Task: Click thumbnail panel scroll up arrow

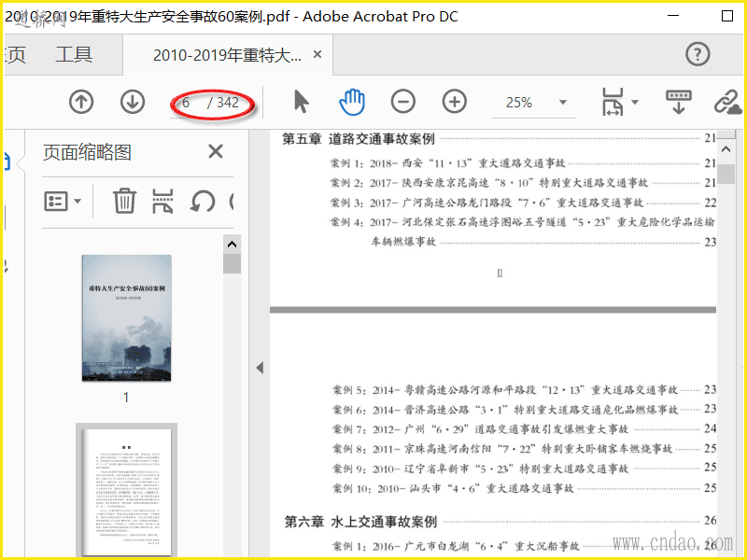Action: tap(232, 245)
